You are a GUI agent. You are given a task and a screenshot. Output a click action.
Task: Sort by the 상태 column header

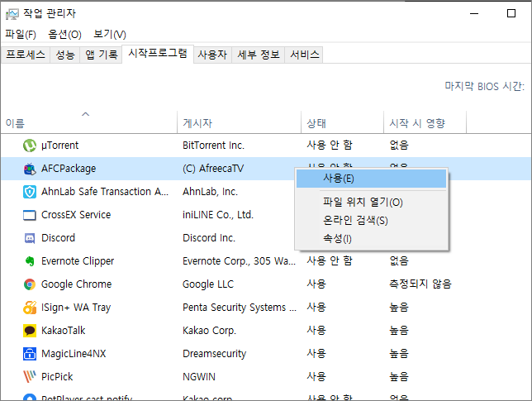pyautogui.click(x=342, y=123)
